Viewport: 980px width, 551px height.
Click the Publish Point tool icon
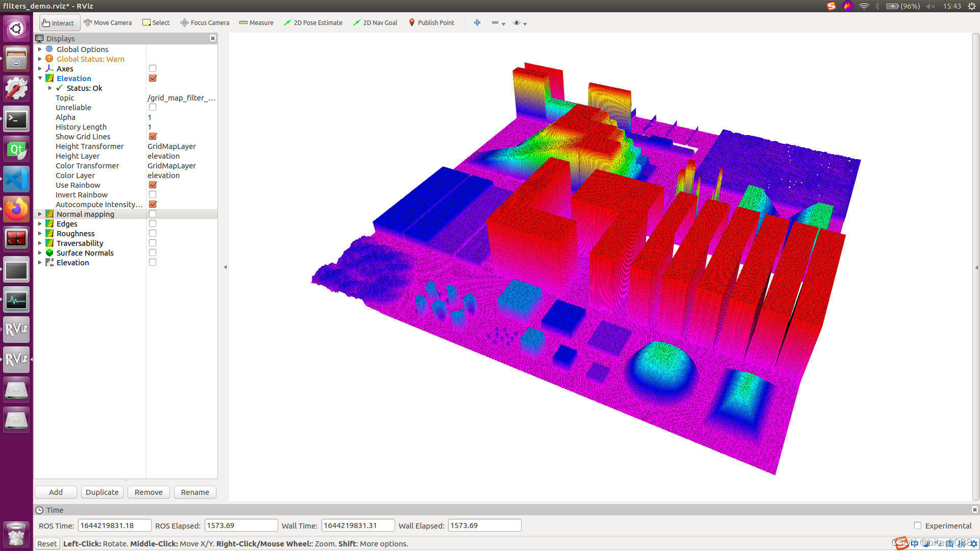point(411,22)
